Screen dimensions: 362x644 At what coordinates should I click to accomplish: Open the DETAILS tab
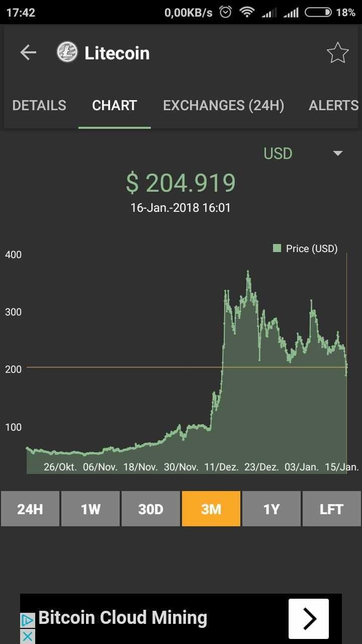pos(39,106)
